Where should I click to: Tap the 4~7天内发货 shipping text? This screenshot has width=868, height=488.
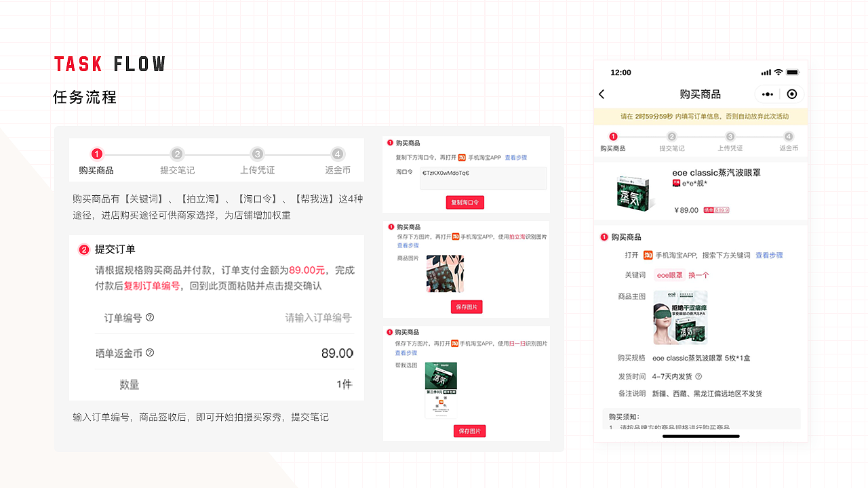[x=672, y=376]
